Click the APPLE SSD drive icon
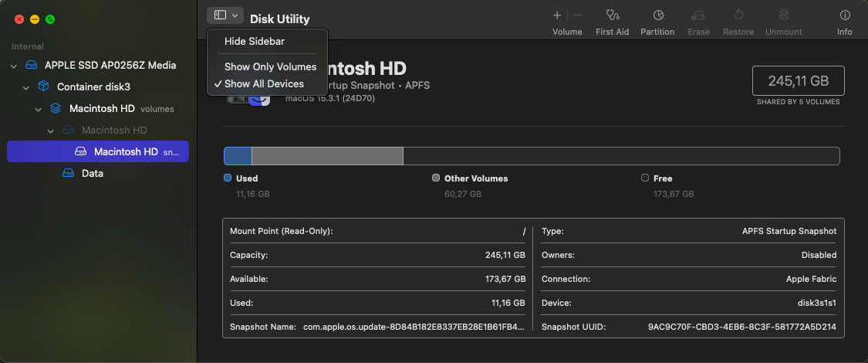The height and width of the screenshot is (363, 868). pos(31,66)
